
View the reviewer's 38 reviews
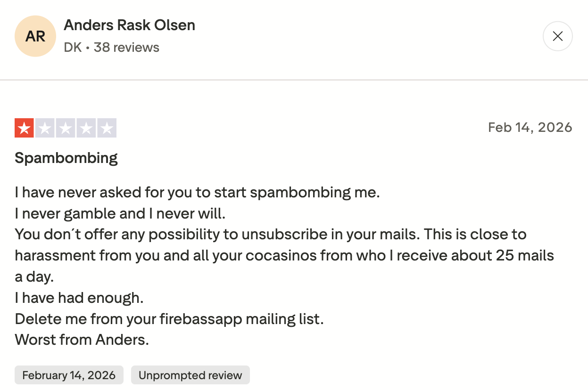pos(126,47)
